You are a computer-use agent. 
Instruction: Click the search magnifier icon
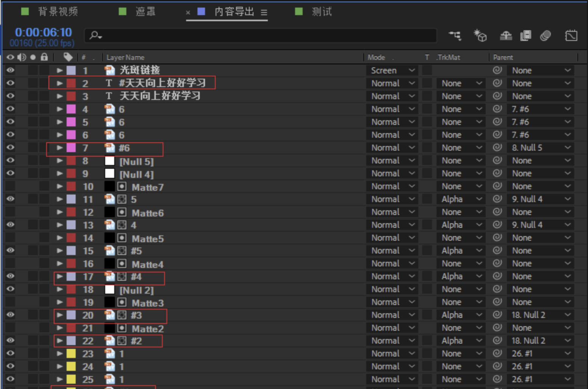(94, 36)
